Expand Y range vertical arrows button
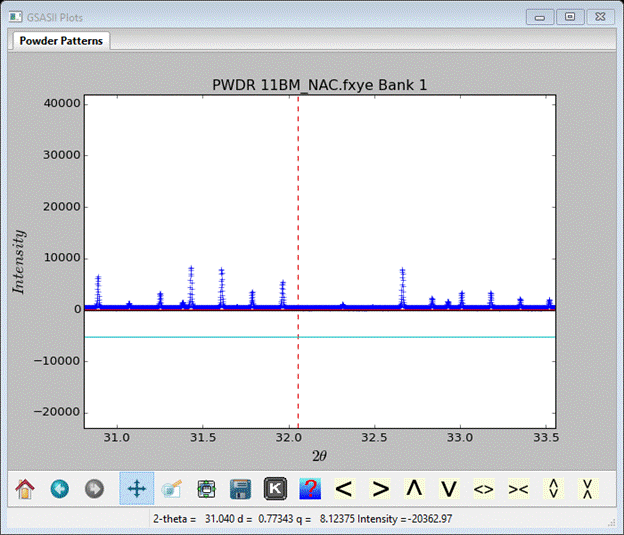The image size is (624, 535). click(x=552, y=488)
